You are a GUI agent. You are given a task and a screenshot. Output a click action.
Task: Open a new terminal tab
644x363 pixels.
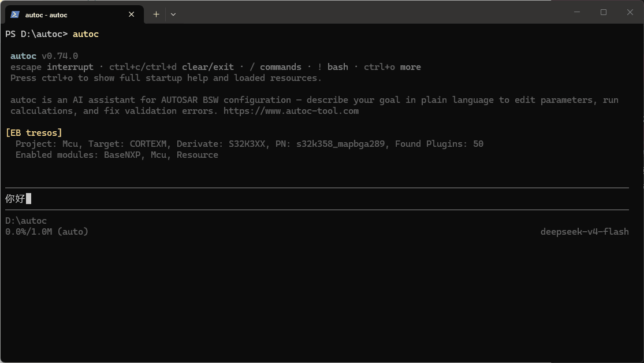156,14
